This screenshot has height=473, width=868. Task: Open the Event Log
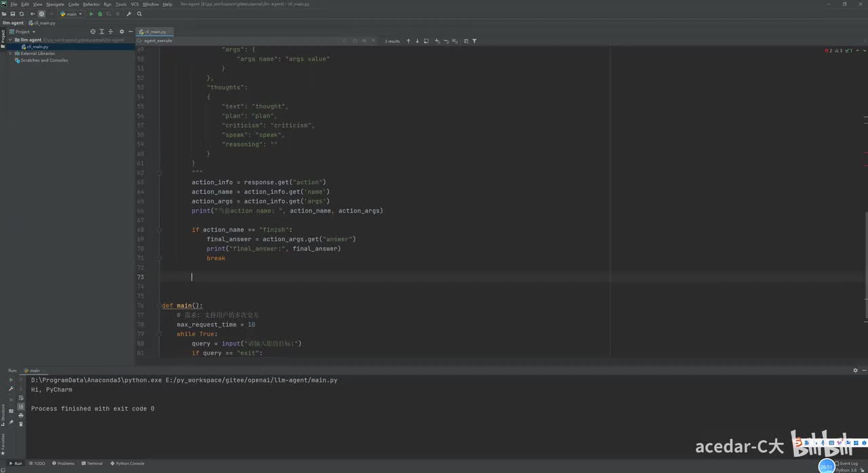point(846,464)
